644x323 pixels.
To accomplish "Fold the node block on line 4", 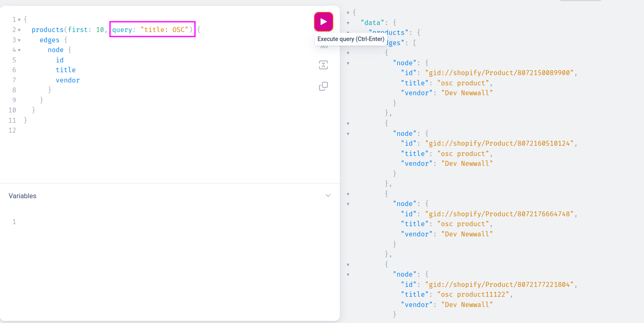I will coord(19,50).
